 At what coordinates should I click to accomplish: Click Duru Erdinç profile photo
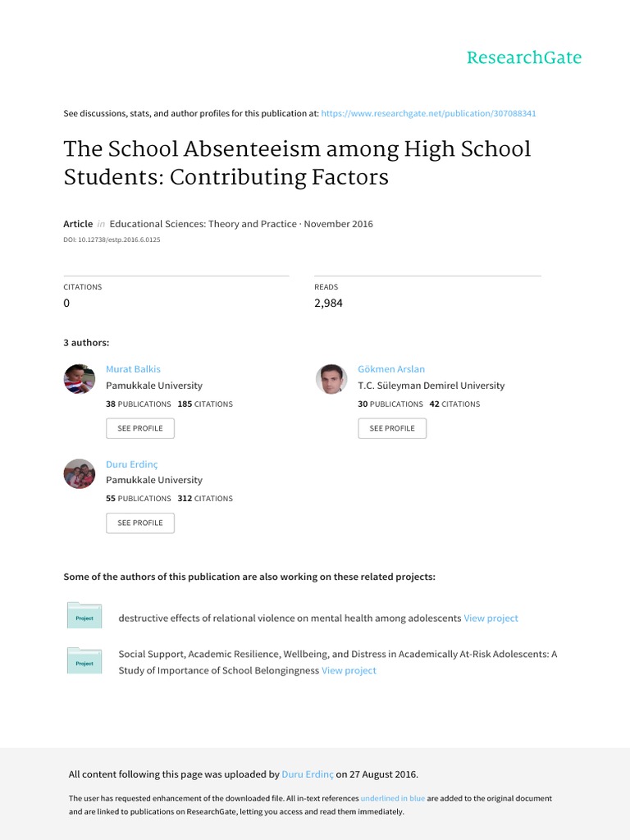tap(80, 473)
